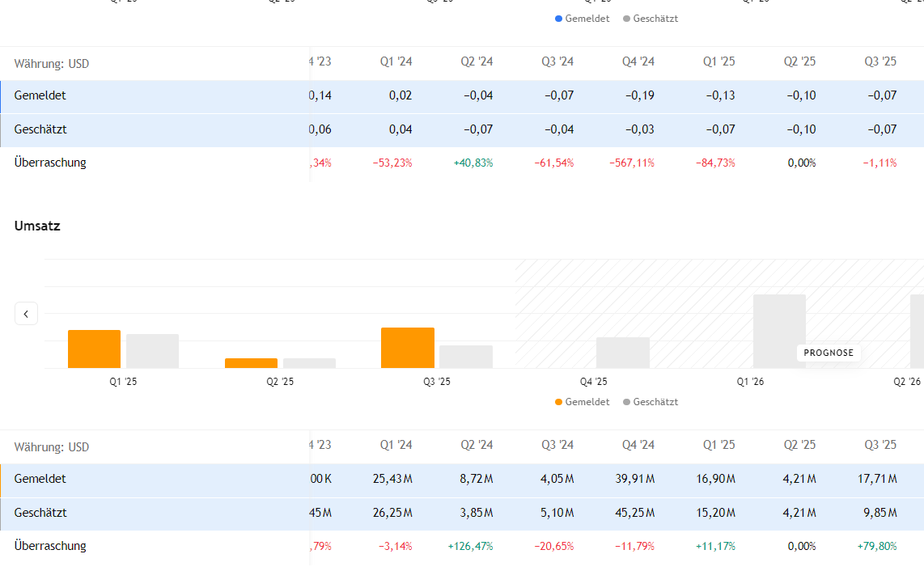Toggle blue Gemeldet legend in the earnings chart
The width and height of the screenshot is (924, 571).
pos(583,19)
